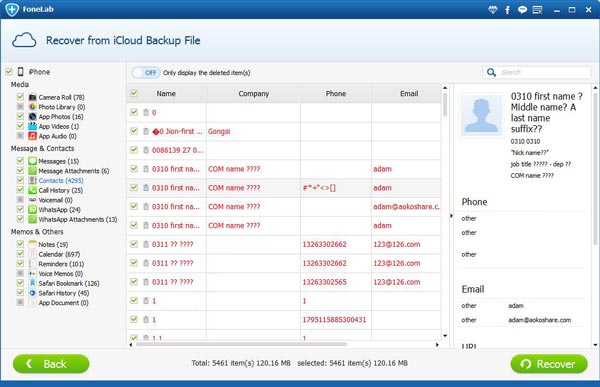Click the Reminders icon

(33, 264)
